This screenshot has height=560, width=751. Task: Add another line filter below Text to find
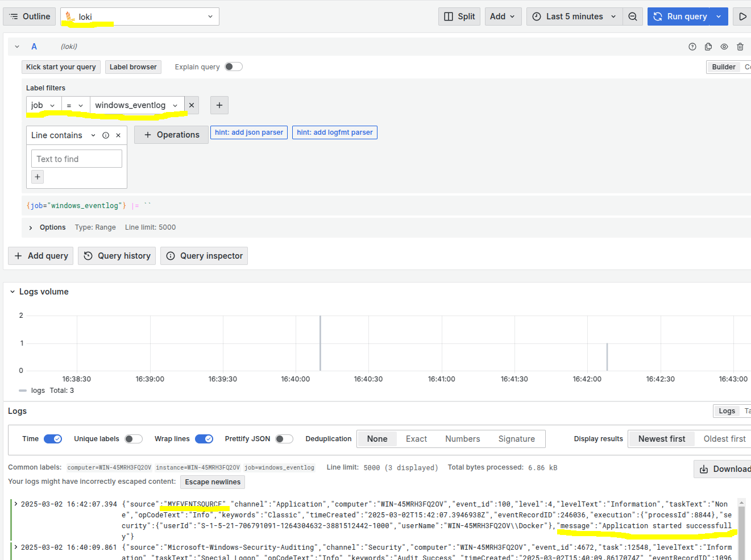tap(38, 177)
